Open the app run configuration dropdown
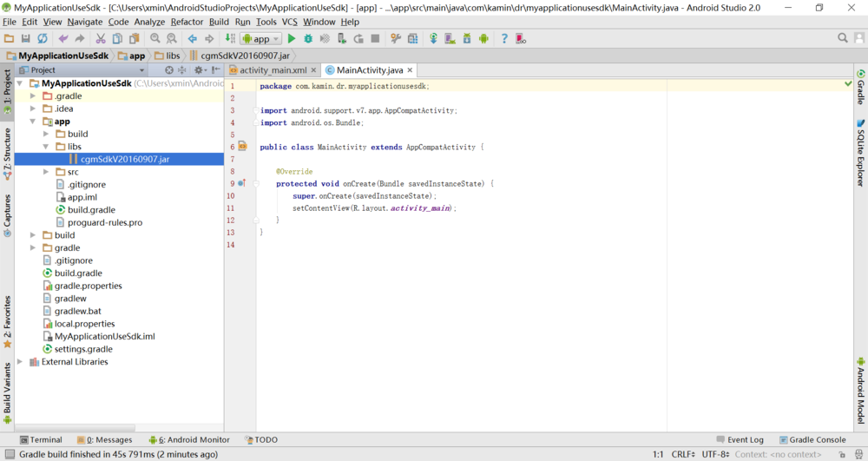The image size is (868, 461). 261,39
